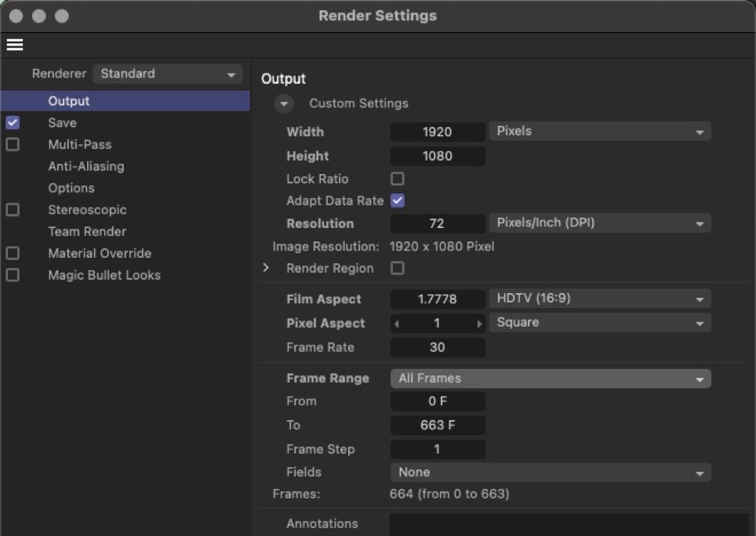Open the hamburger menu icon
Viewport: 756px width, 536px height.
tap(14, 45)
